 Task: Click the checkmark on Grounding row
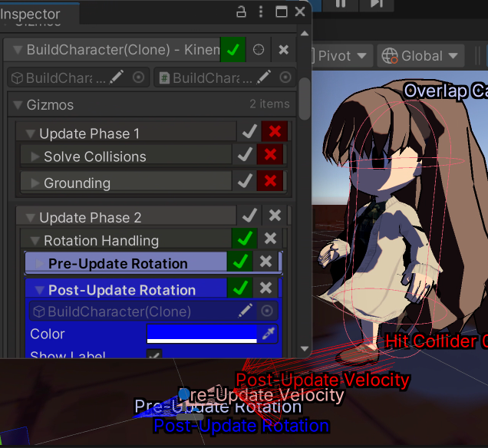[x=245, y=181]
